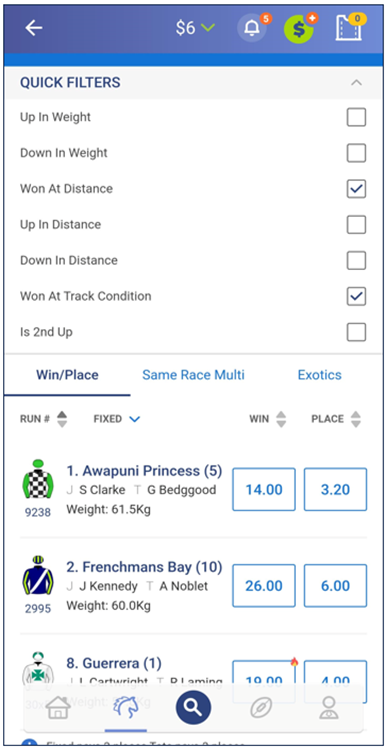Tick the Is 2nd Up checkbox
The image size is (386, 747).
(x=356, y=332)
